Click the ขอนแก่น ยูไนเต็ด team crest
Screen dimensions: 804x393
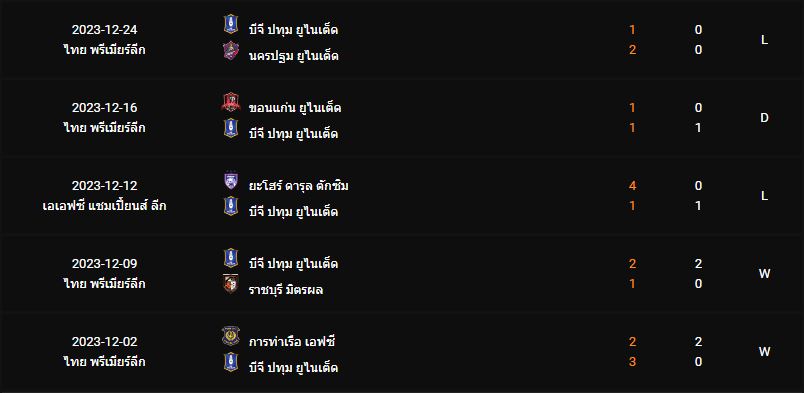click(231, 102)
